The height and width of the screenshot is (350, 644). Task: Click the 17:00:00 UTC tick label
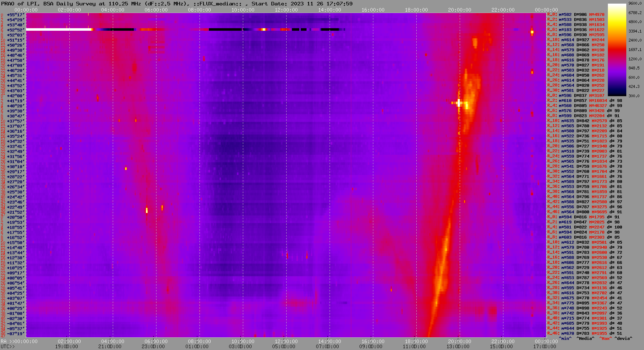(545, 346)
